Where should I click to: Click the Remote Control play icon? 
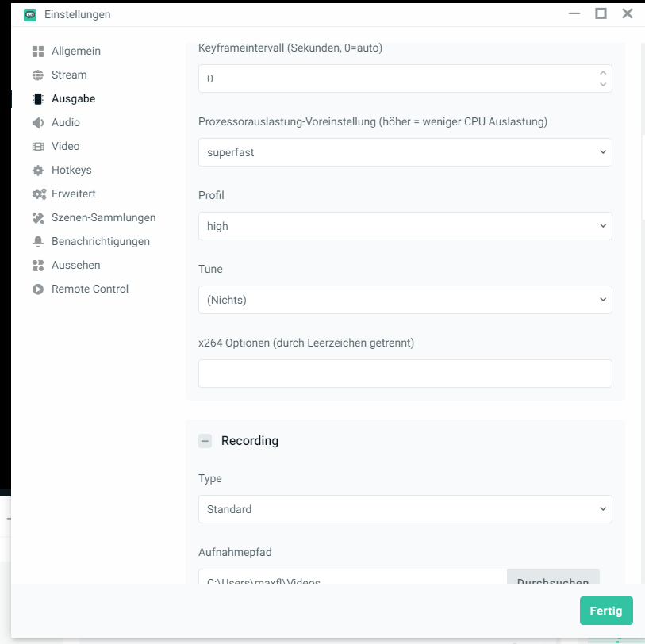38,289
